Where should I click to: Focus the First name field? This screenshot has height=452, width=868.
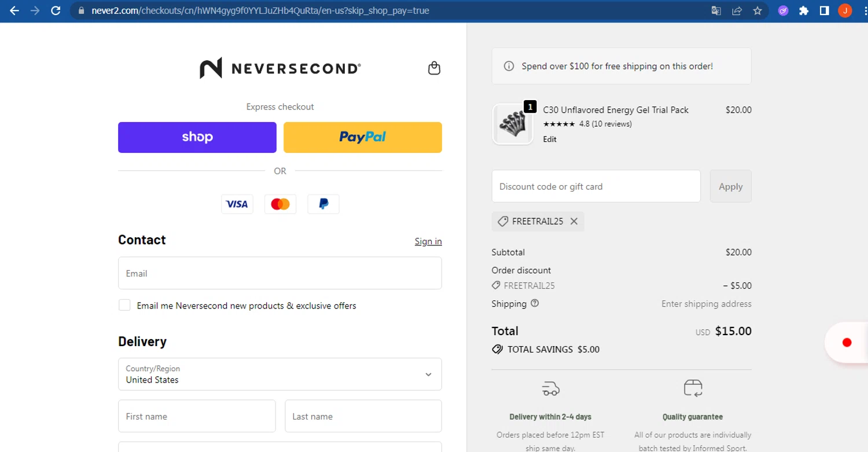(197, 416)
